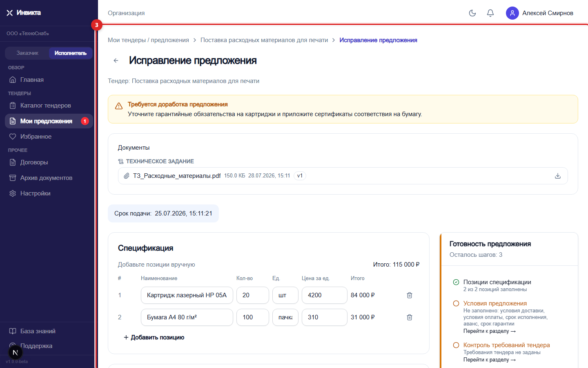Screen dimensions: 588x368
Task: Click Договоры document icon
Action: tap(13, 162)
